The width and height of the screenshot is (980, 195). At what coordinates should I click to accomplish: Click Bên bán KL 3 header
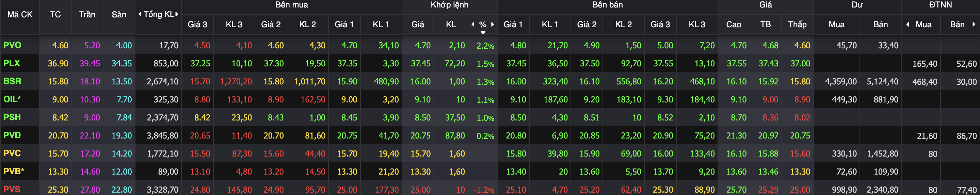[x=697, y=25]
